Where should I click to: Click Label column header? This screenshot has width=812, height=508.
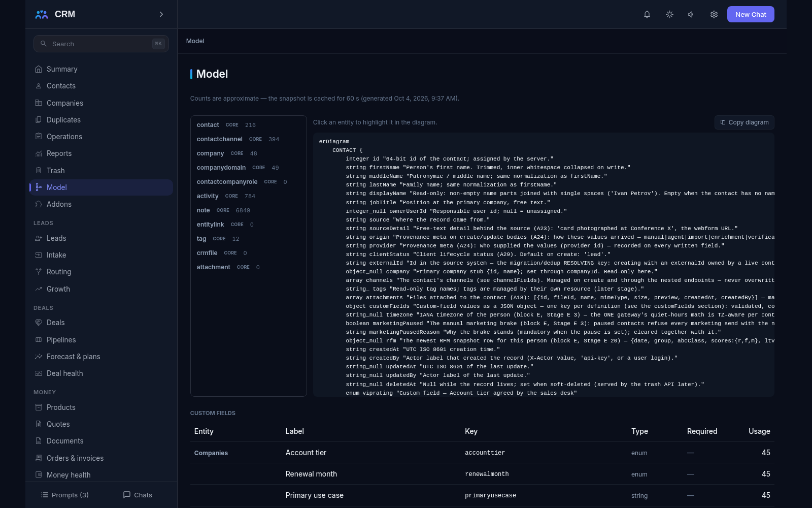[x=295, y=431]
